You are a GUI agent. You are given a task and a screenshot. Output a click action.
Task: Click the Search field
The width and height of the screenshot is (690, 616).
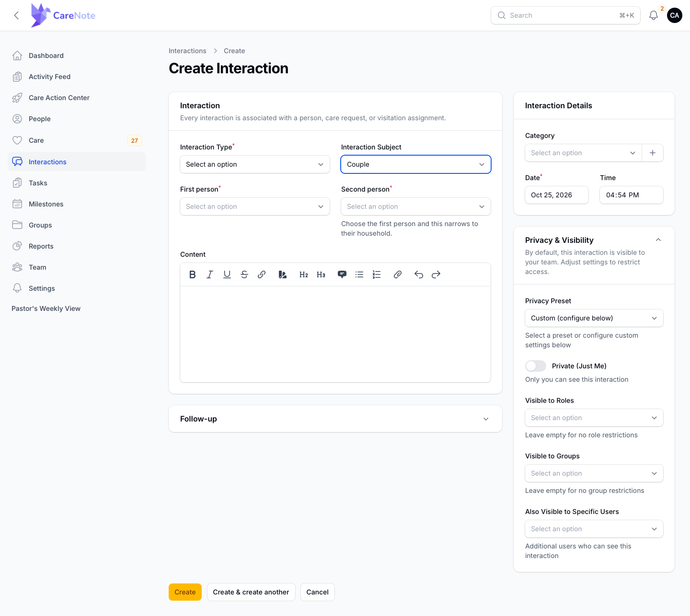coord(565,15)
